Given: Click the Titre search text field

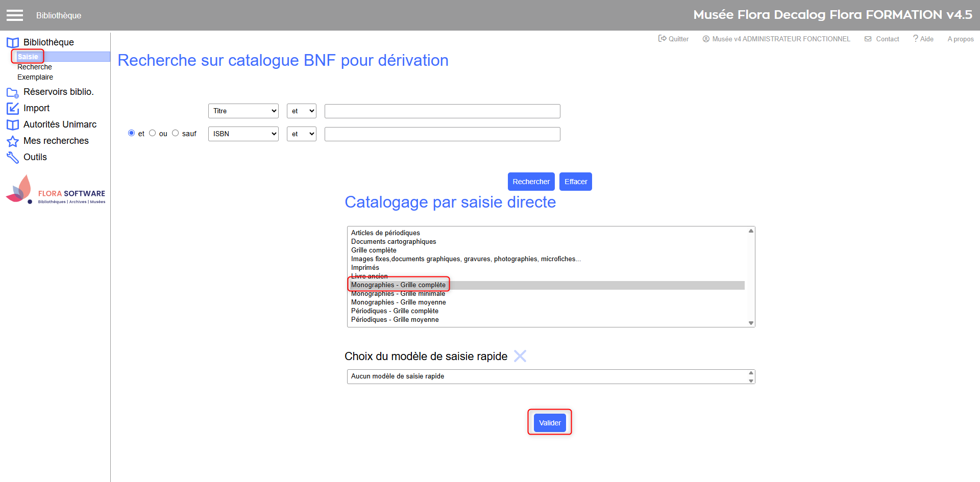Looking at the screenshot, I should (442, 111).
